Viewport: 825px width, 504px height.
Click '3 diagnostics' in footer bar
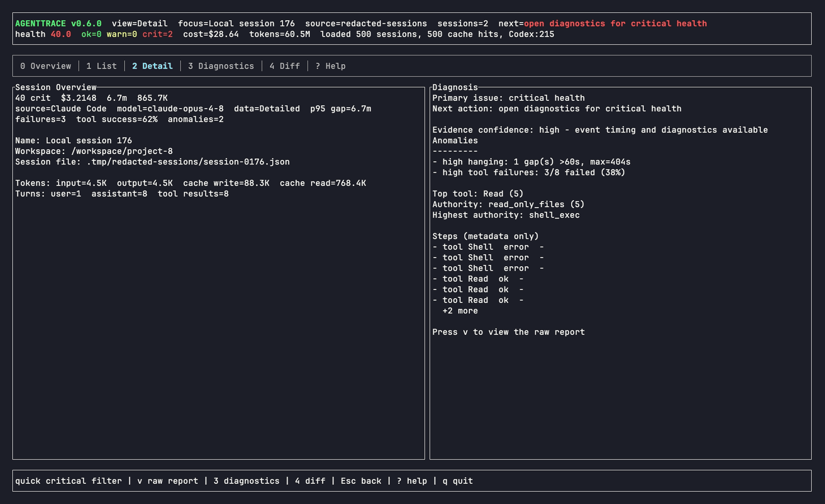tap(247, 481)
